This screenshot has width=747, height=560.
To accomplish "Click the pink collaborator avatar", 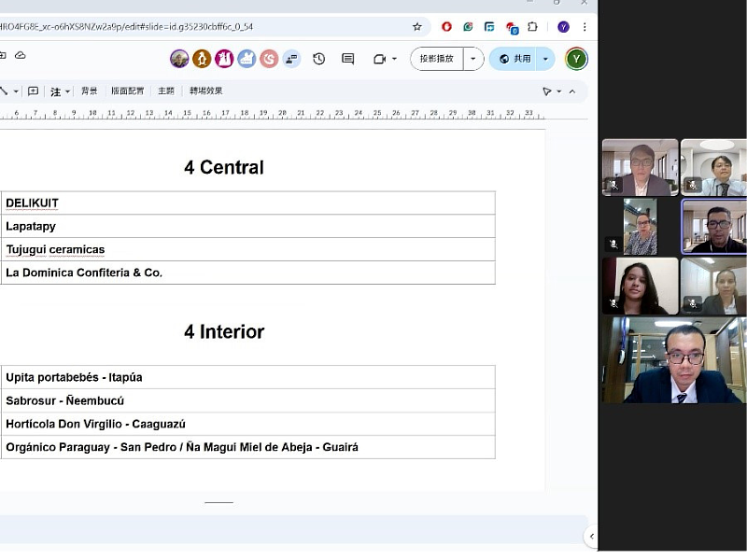I will pyautogui.click(x=269, y=59).
